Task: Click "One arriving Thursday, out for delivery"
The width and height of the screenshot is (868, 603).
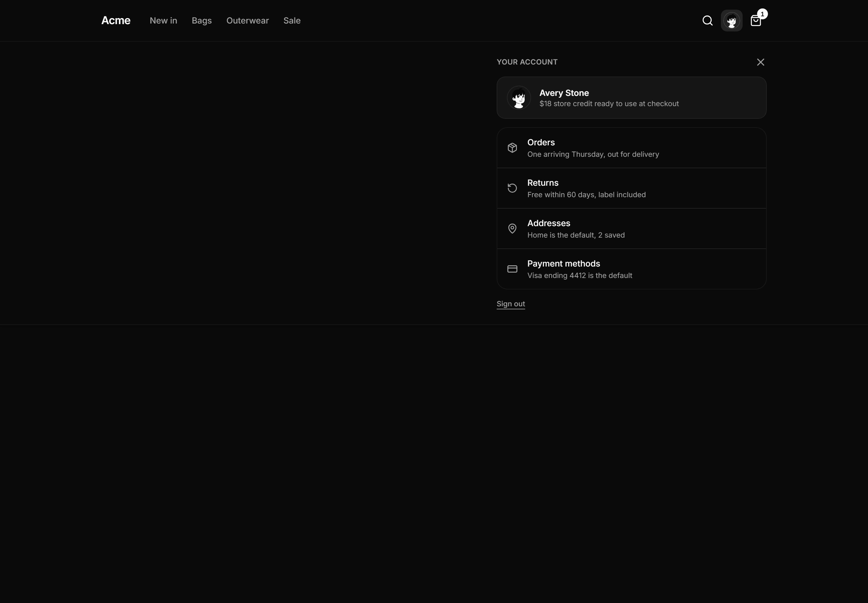Action: pyautogui.click(x=593, y=154)
